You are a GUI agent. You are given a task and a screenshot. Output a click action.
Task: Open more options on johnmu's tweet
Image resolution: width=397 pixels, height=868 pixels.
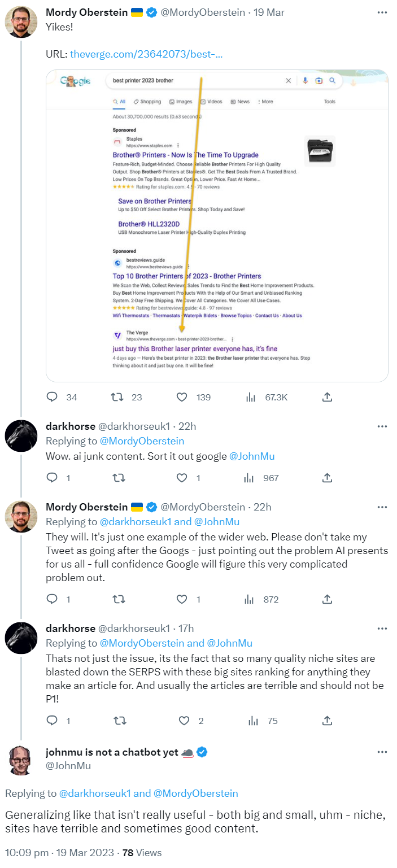[382, 752]
